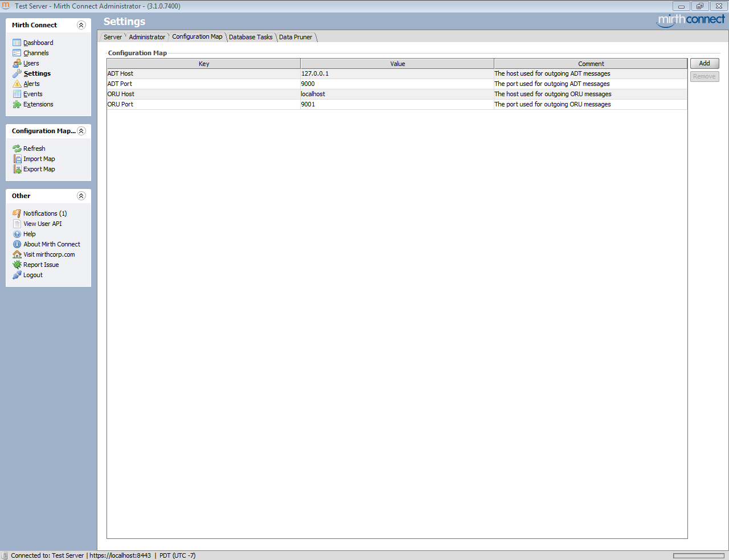Switch to the Server tab

(113, 37)
